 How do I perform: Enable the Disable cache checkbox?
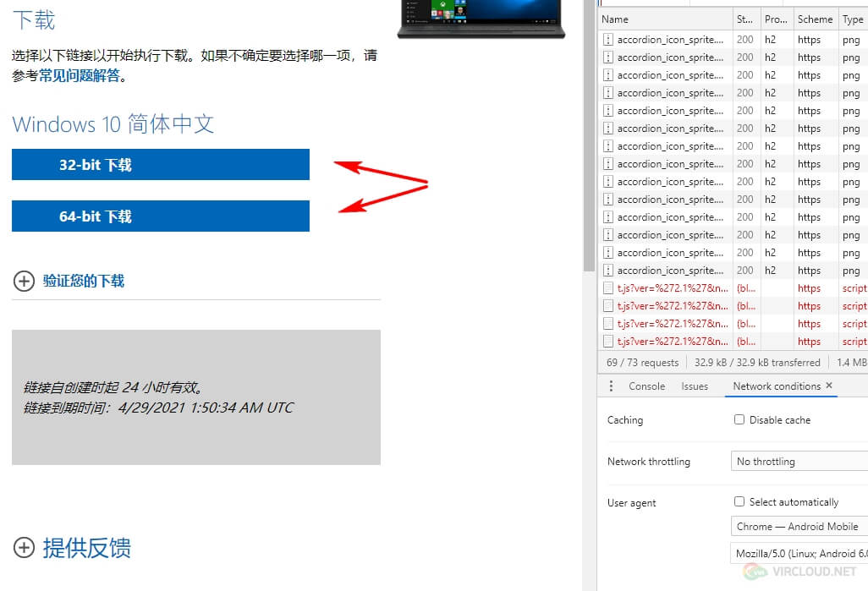click(x=739, y=419)
